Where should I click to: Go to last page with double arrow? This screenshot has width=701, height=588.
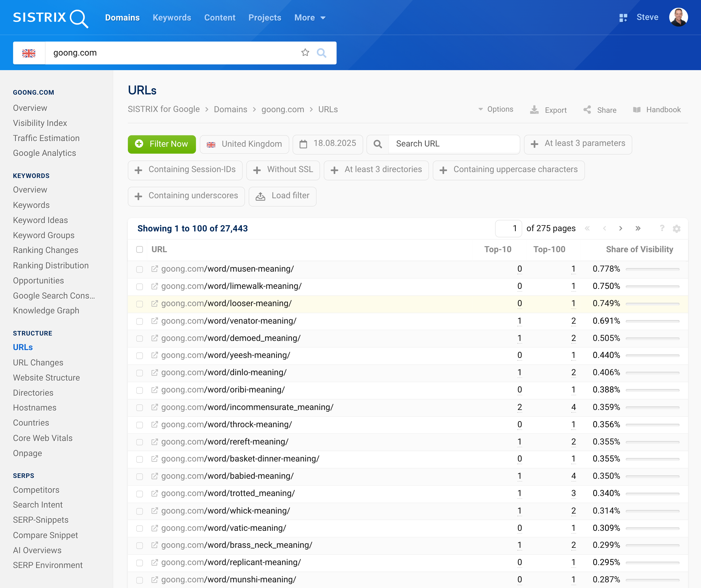coord(638,229)
